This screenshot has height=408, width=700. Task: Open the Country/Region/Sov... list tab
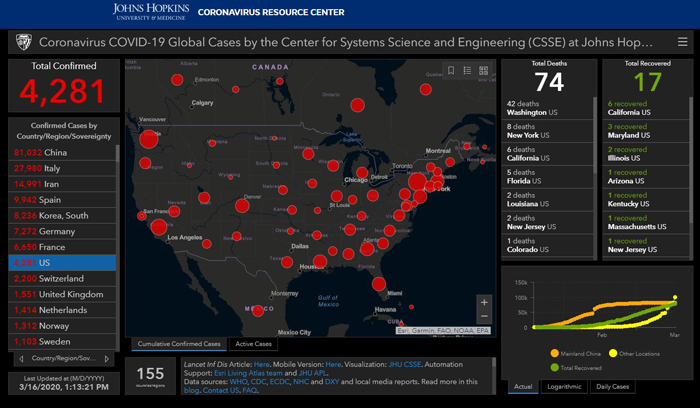(x=63, y=358)
